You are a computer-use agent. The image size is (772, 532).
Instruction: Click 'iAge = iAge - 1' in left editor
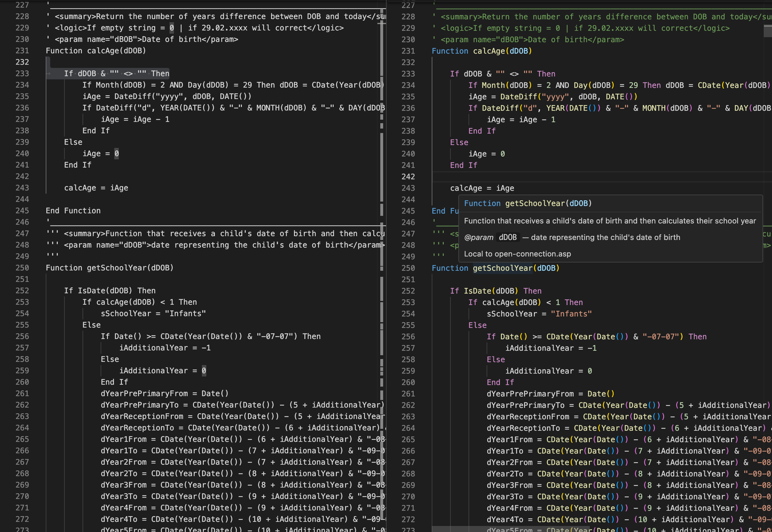[135, 119]
